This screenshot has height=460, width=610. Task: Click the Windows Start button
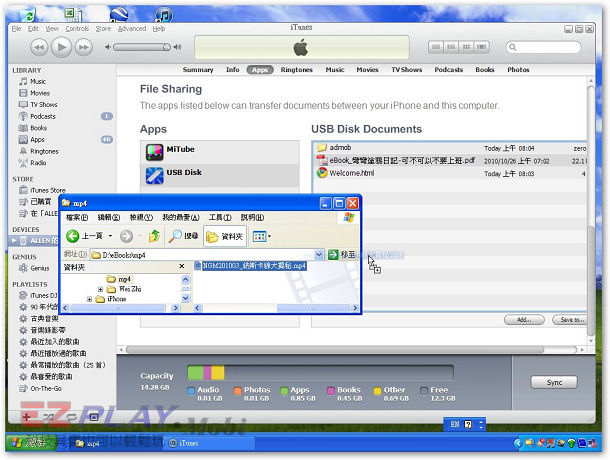click(31, 442)
